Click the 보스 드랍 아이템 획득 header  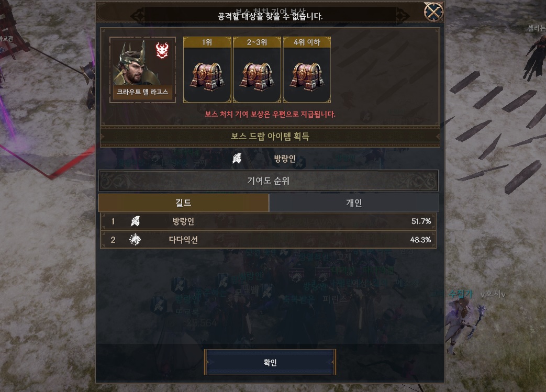click(270, 136)
